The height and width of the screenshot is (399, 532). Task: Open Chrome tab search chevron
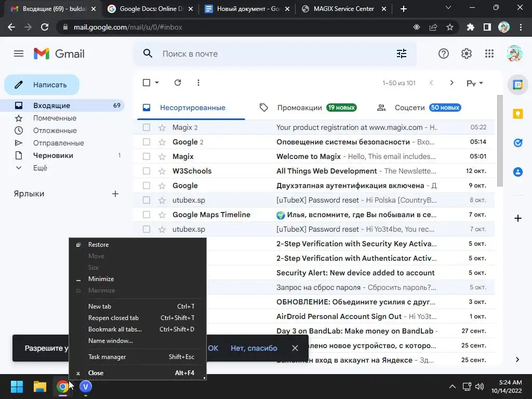tap(448, 7)
